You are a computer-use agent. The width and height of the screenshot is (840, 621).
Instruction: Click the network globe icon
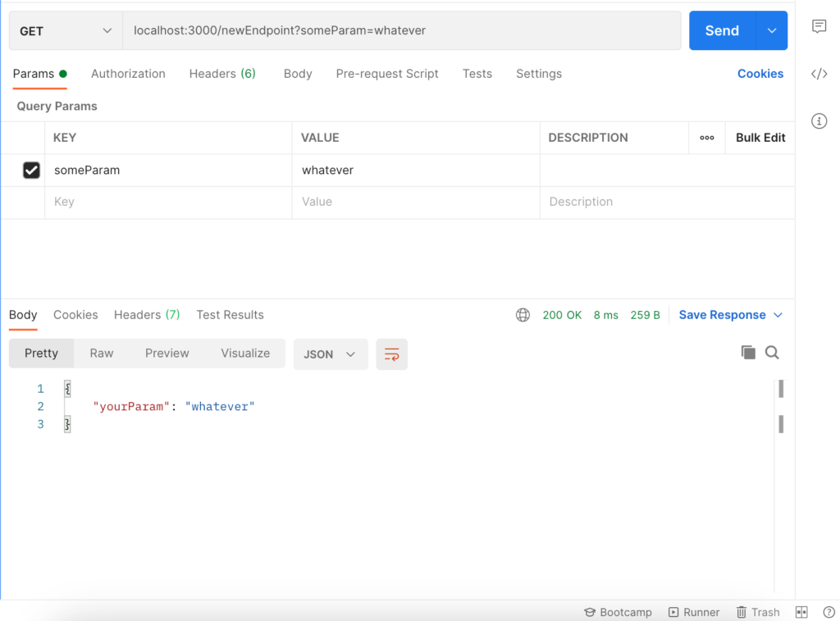click(x=523, y=315)
